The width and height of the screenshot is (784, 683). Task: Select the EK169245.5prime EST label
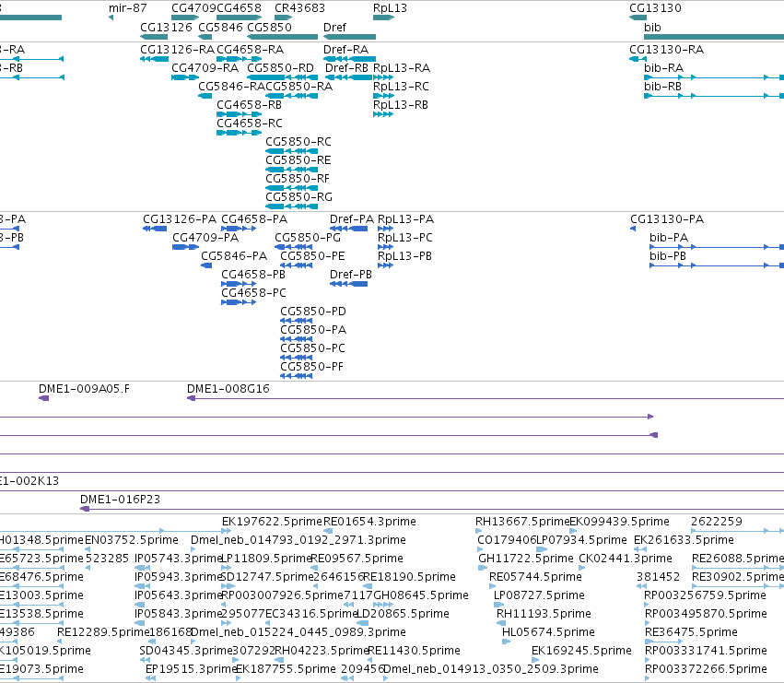pos(581,651)
